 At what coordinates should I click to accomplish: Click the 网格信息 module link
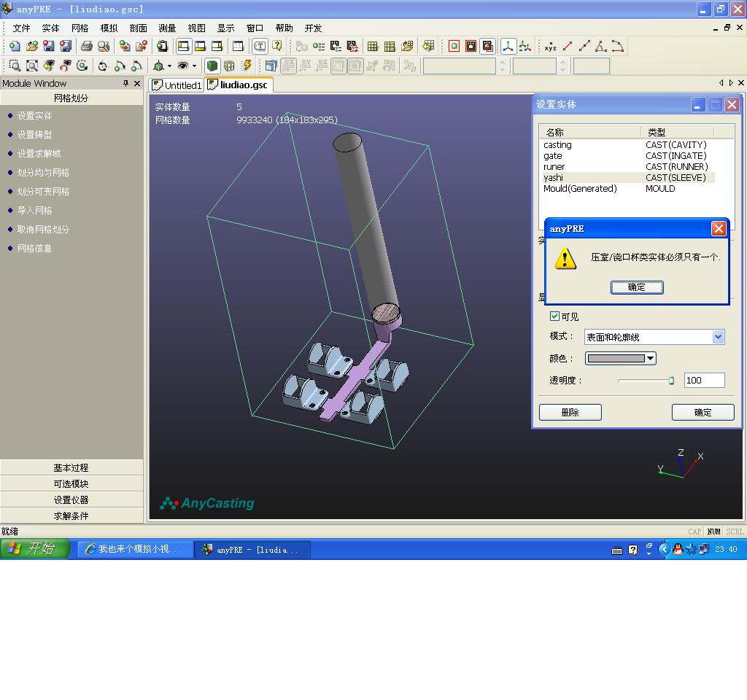(x=34, y=249)
